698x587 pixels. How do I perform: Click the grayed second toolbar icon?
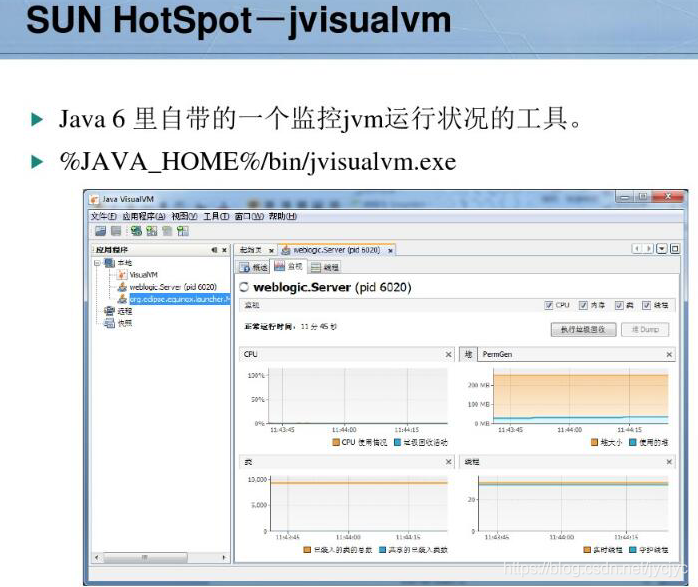[116, 231]
